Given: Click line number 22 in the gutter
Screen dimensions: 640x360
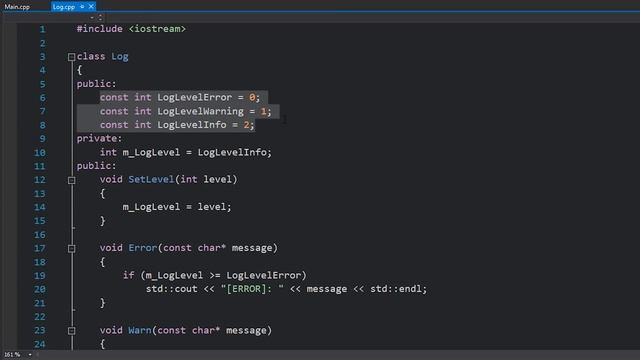Looking at the screenshot, I should (40, 317).
